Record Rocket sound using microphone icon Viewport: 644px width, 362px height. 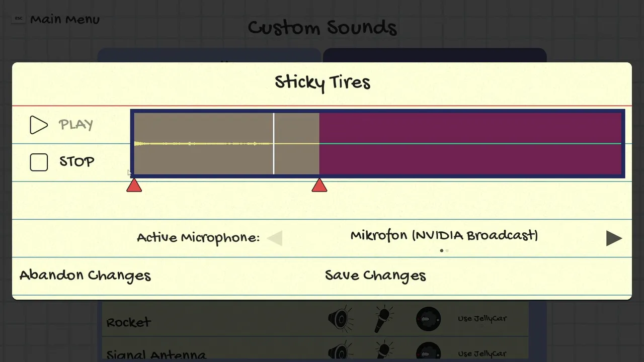383,319
